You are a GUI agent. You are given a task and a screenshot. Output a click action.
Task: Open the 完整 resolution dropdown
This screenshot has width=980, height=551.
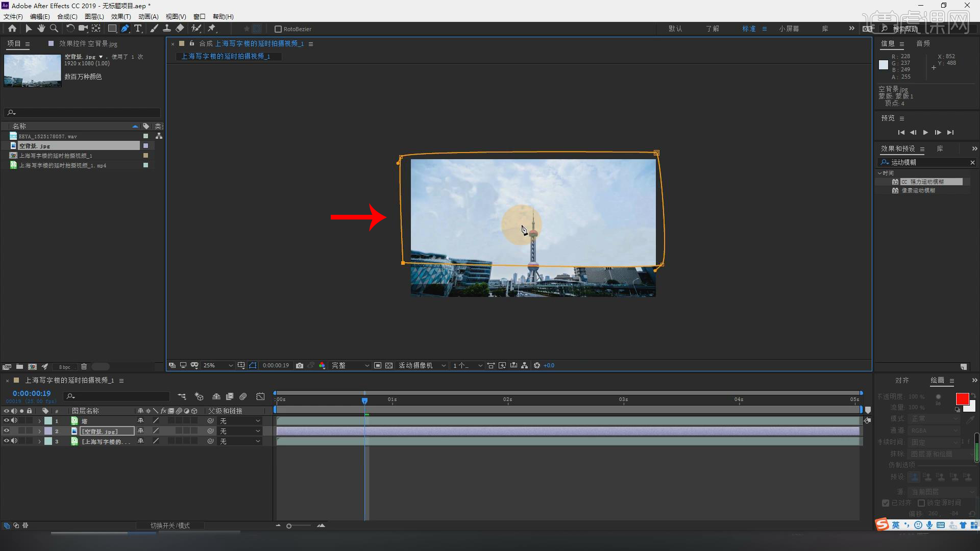(x=350, y=365)
